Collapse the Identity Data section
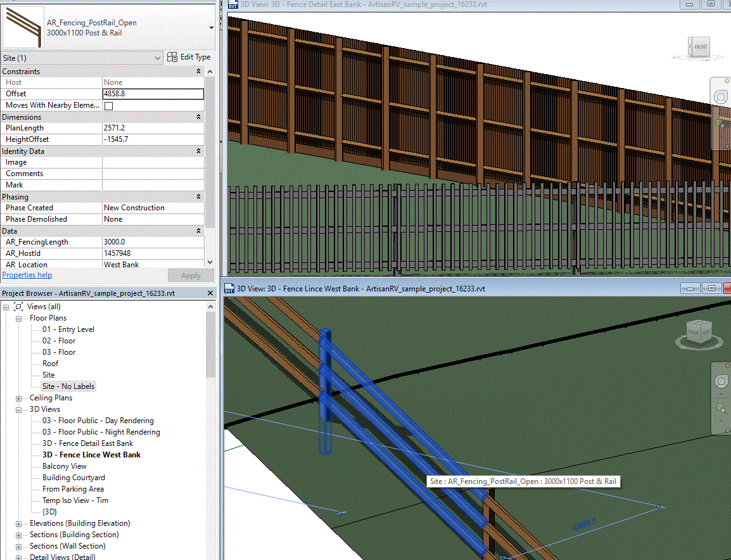 click(x=199, y=151)
